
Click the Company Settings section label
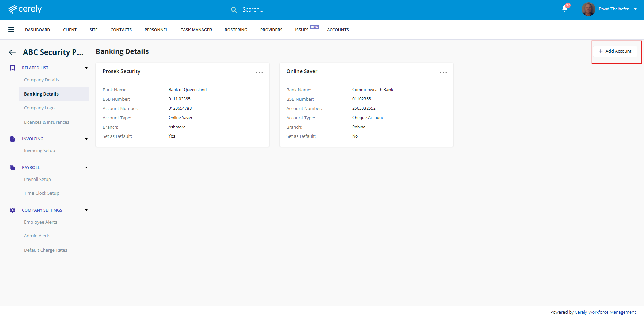42,210
